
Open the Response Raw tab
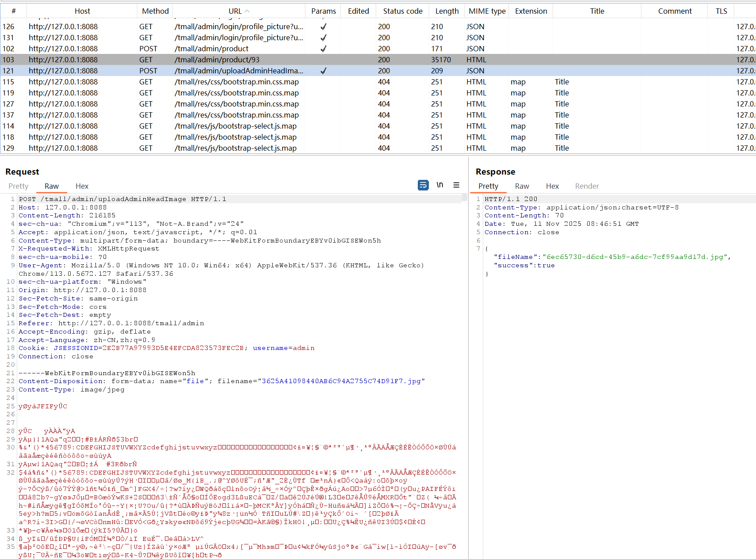tap(522, 186)
